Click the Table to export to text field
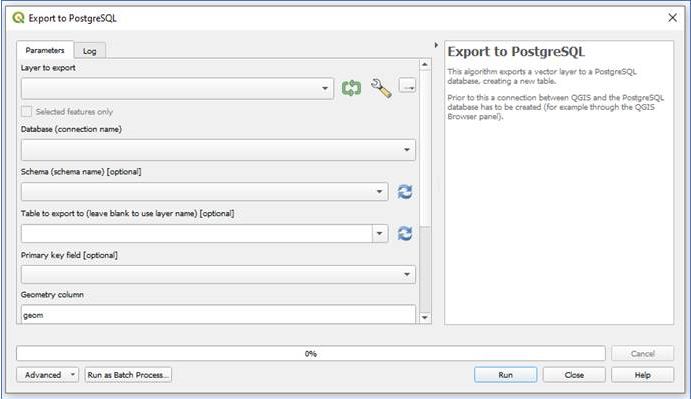691x399 pixels. coord(197,233)
